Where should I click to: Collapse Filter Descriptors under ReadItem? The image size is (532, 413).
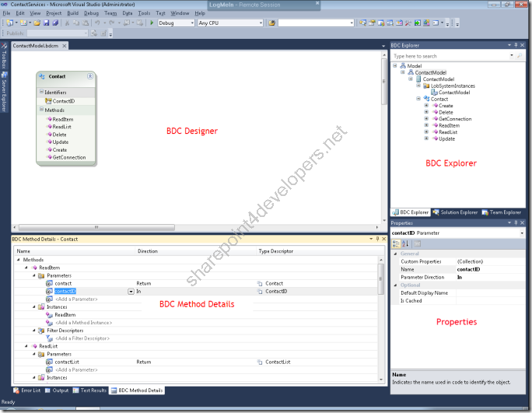pos(34,331)
